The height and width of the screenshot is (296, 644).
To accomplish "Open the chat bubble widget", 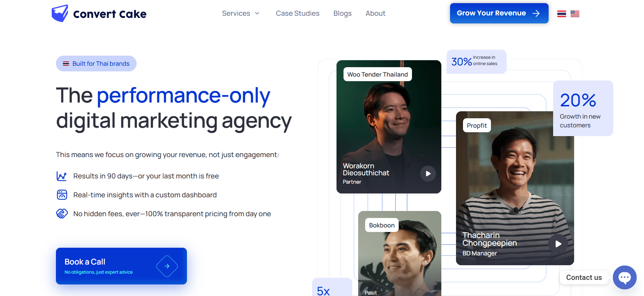I will (624, 277).
